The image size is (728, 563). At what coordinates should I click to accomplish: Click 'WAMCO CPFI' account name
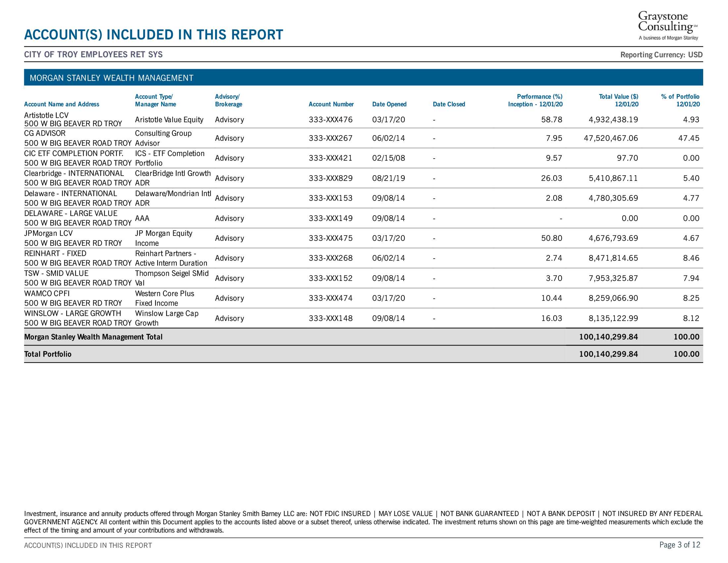click(x=47, y=293)
